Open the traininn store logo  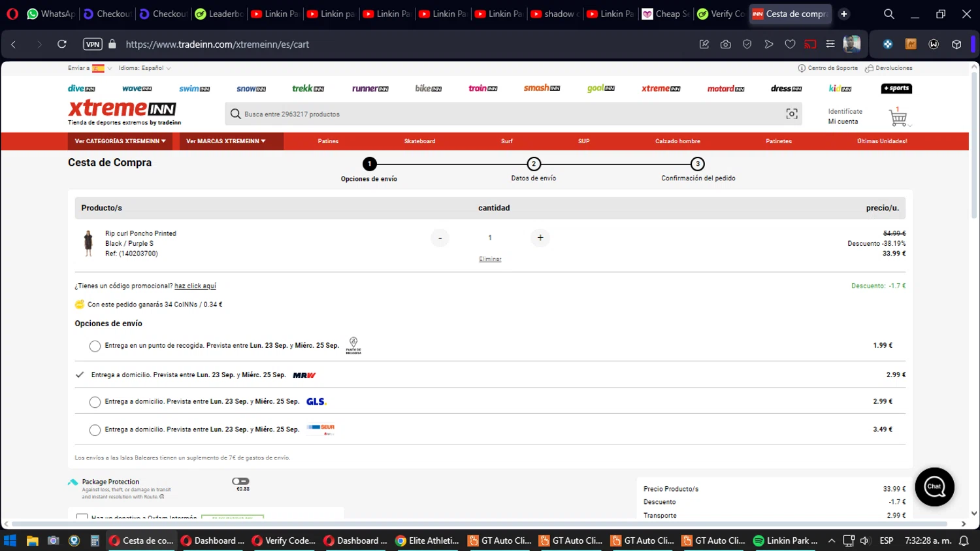click(483, 88)
